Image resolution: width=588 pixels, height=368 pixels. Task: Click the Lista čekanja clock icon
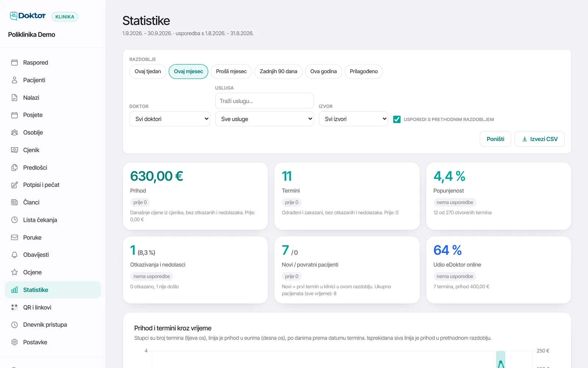click(x=14, y=220)
